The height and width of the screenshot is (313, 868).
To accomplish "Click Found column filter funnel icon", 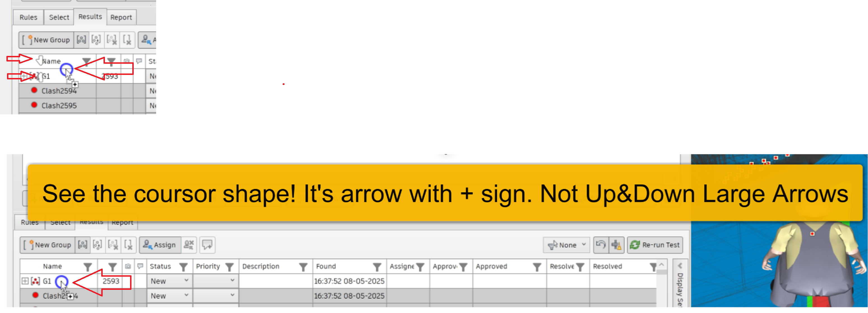I will (x=377, y=267).
